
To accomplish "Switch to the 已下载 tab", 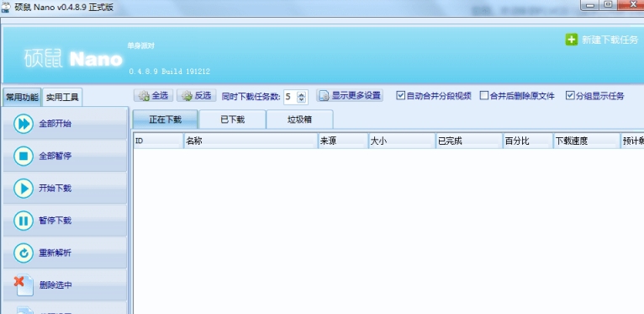I will tap(233, 120).
